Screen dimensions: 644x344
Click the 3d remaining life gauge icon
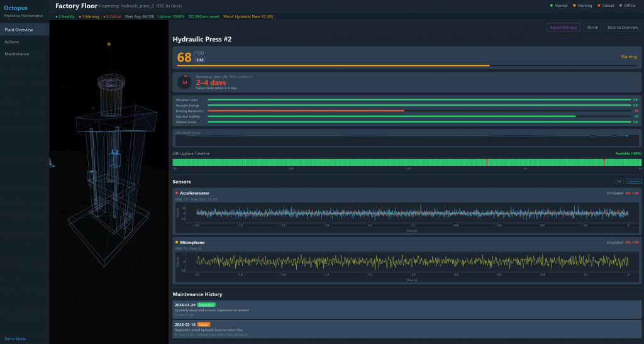pos(185,82)
